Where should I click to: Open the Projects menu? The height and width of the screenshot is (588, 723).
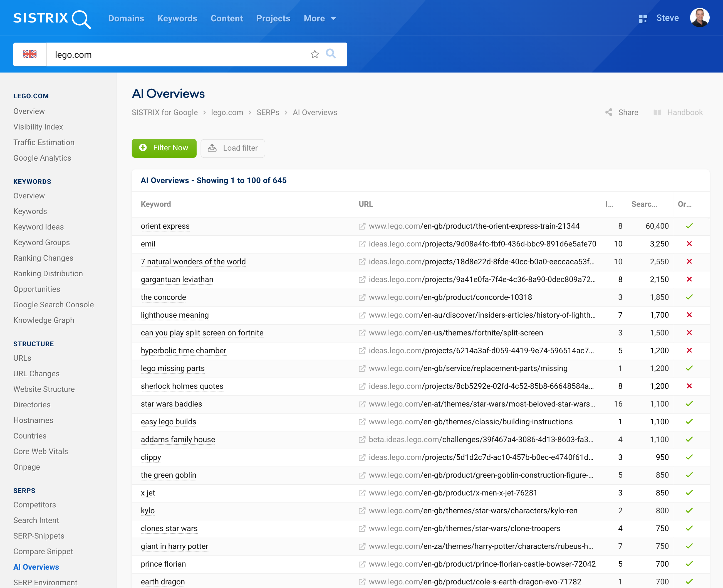273,18
